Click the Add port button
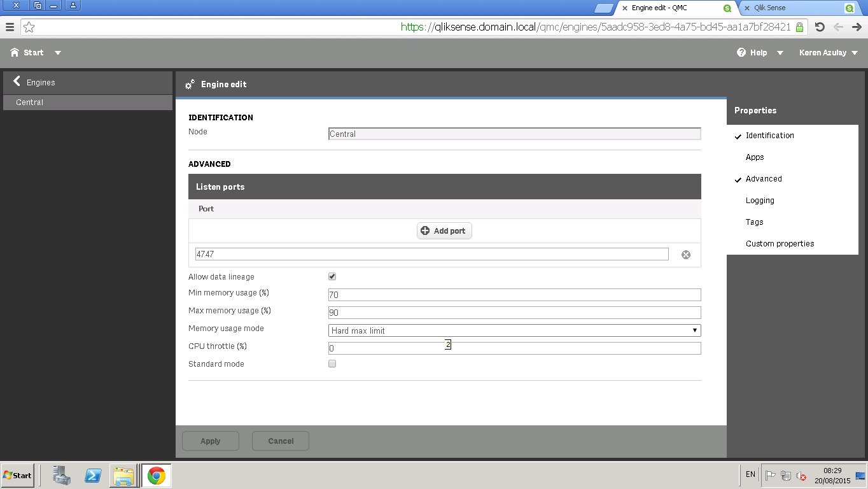Screen dimensions: 868x489 (444, 230)
